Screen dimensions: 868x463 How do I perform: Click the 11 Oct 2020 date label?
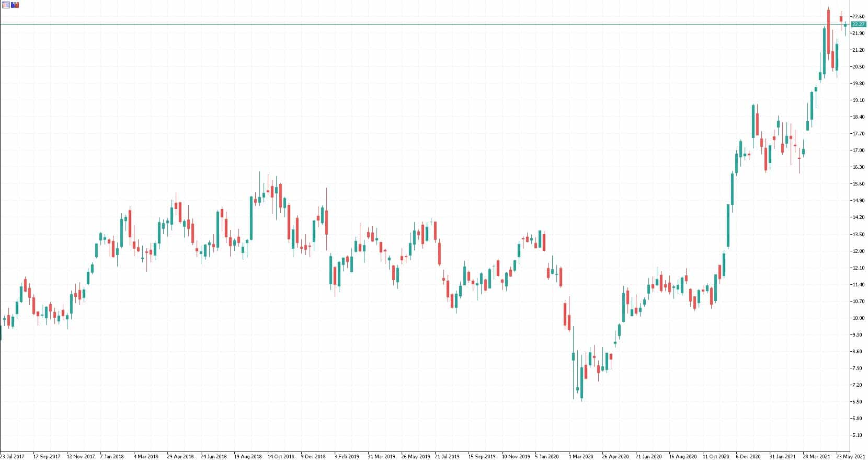[x=716, y=456]
